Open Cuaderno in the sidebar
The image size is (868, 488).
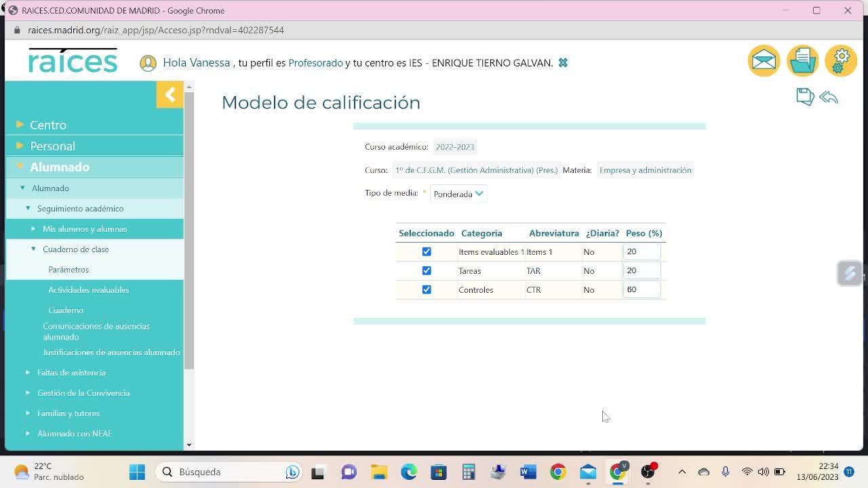66,310
